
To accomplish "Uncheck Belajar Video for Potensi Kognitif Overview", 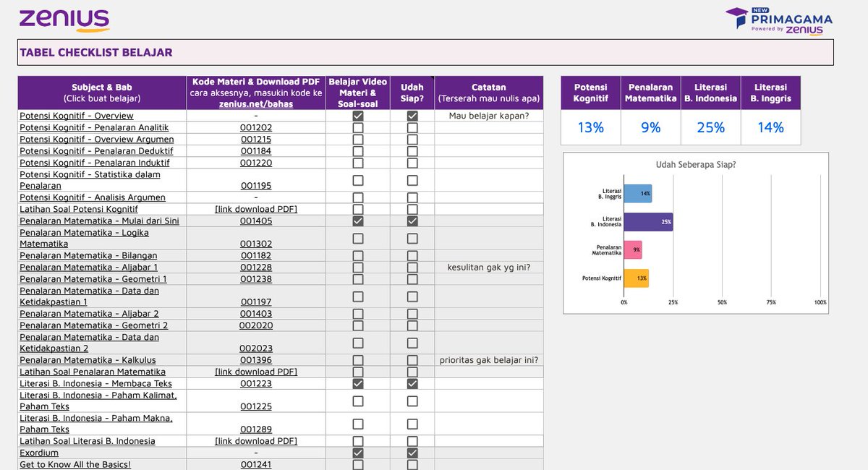I will (357, 116).
